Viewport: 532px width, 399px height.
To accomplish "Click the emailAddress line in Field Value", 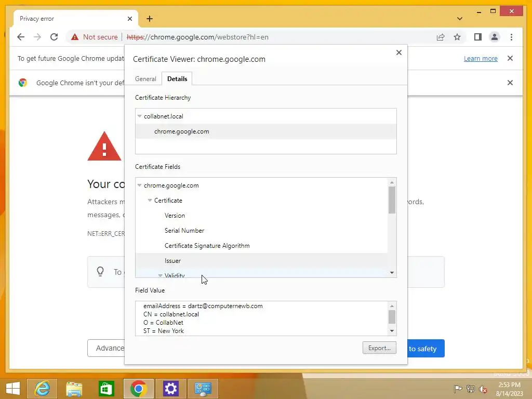I will pos(203,306).
